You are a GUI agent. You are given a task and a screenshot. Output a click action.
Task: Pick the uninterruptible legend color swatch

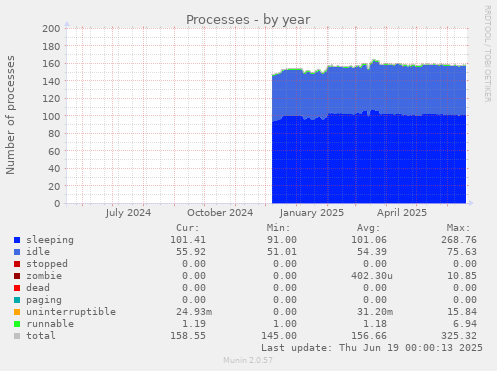coord(17,312)
